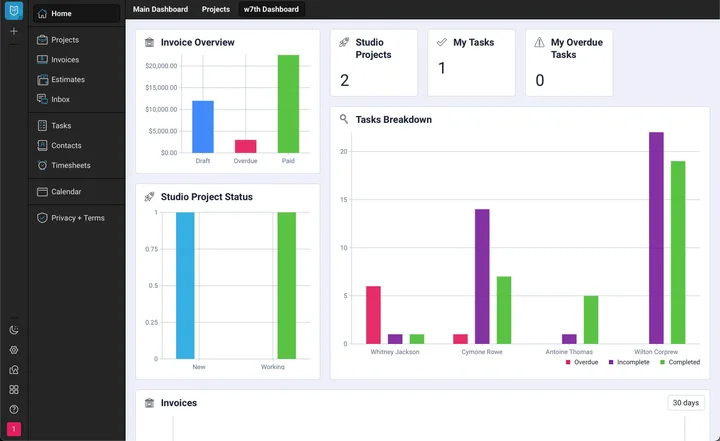Click the app logo at top left
Screen dimensions: 720x441
[14, 12]
